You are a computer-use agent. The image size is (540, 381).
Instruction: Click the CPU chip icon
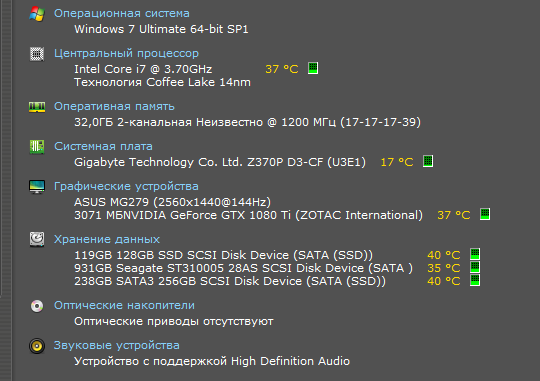click(37, 54)
